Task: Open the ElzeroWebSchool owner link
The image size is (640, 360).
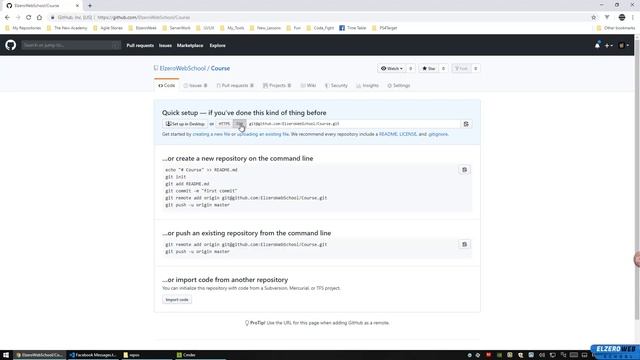Action: click(182, 68)
